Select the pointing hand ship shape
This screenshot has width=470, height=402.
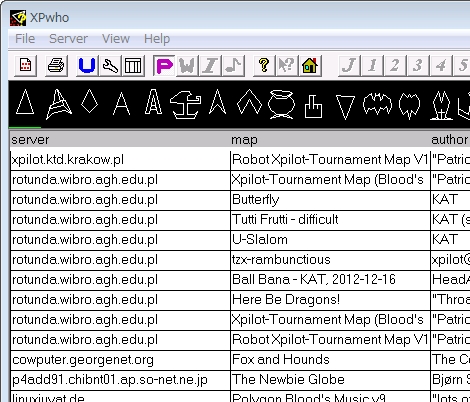tap(313, 107)
